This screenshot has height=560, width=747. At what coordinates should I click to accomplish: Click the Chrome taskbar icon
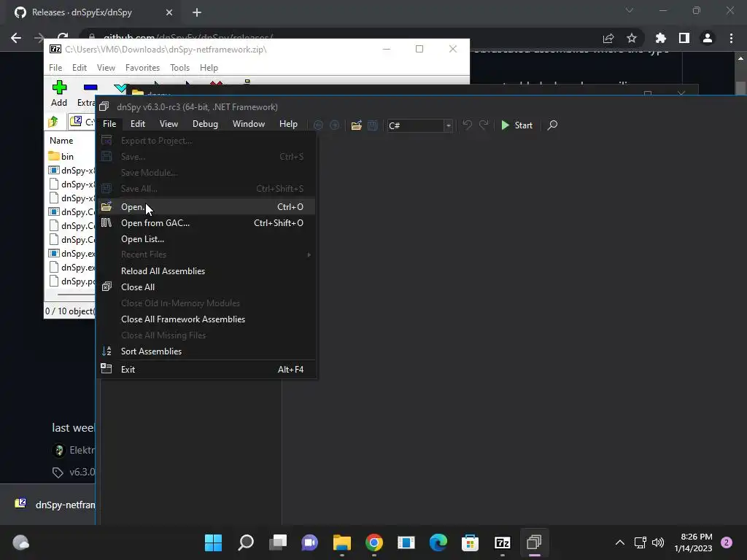(x=374, y=542)
